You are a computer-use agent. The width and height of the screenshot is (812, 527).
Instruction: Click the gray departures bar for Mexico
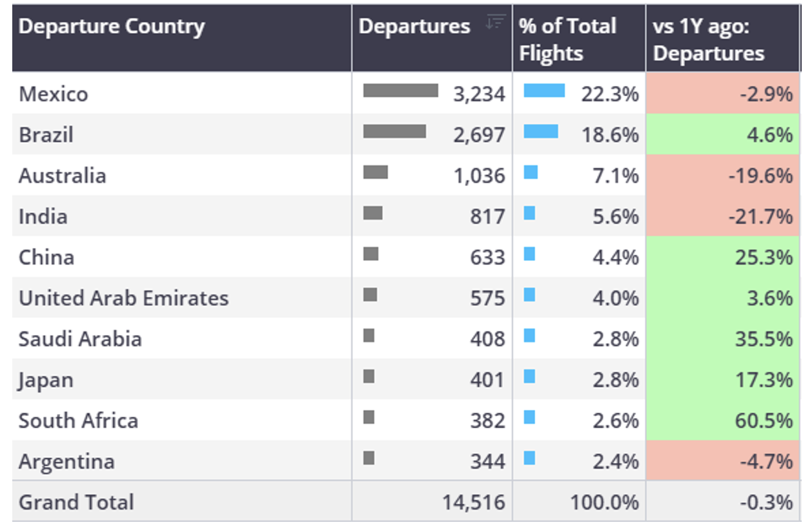click(x=400, y=90)
